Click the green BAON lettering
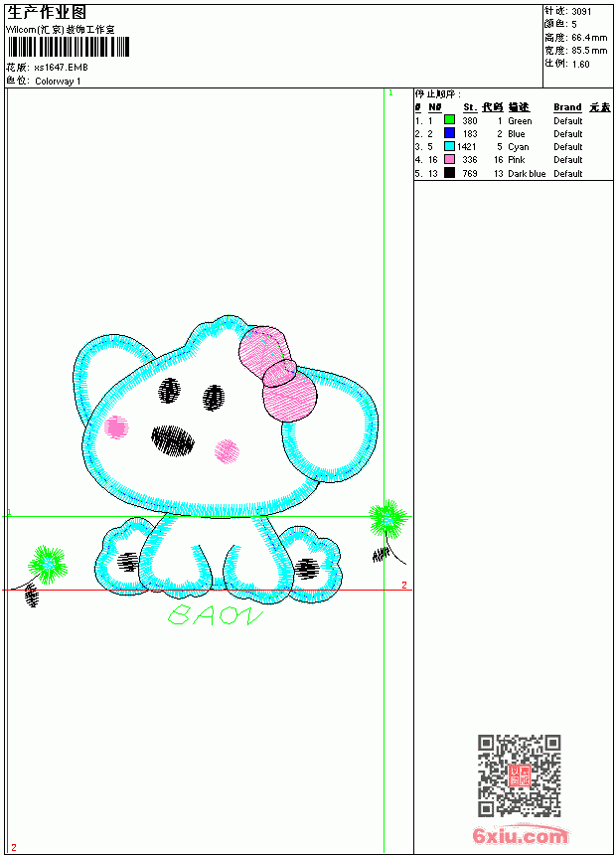 click(215, 614)
